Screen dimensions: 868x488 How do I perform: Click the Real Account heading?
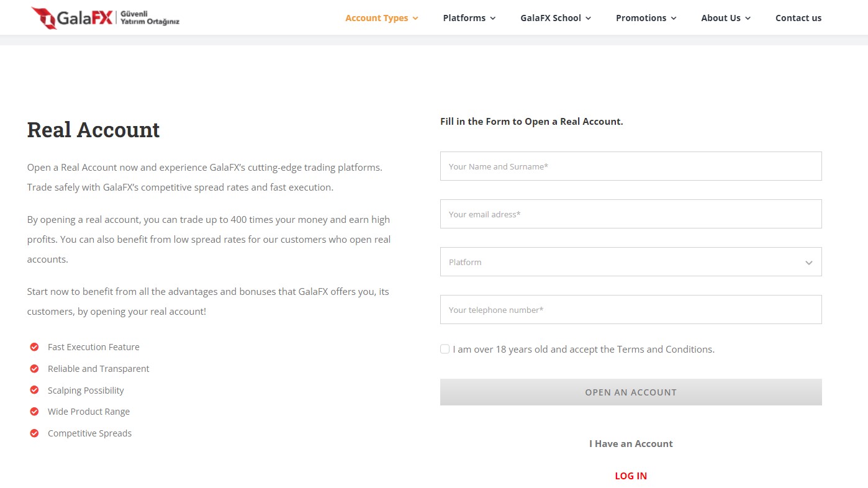94,130
